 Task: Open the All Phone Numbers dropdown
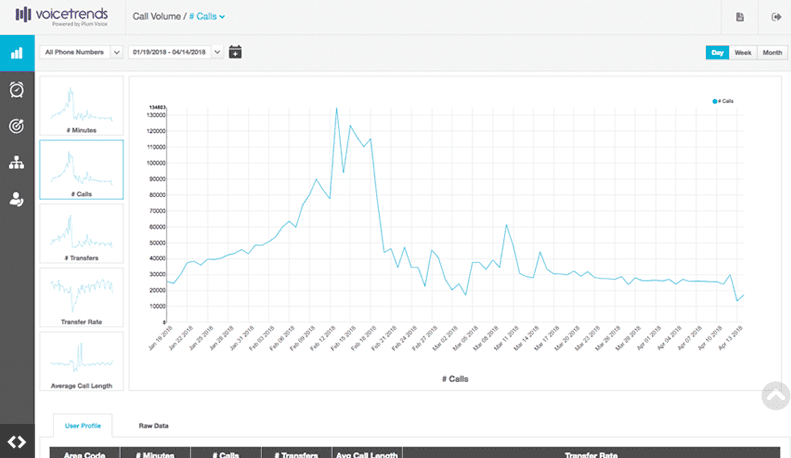pos(82,52)
